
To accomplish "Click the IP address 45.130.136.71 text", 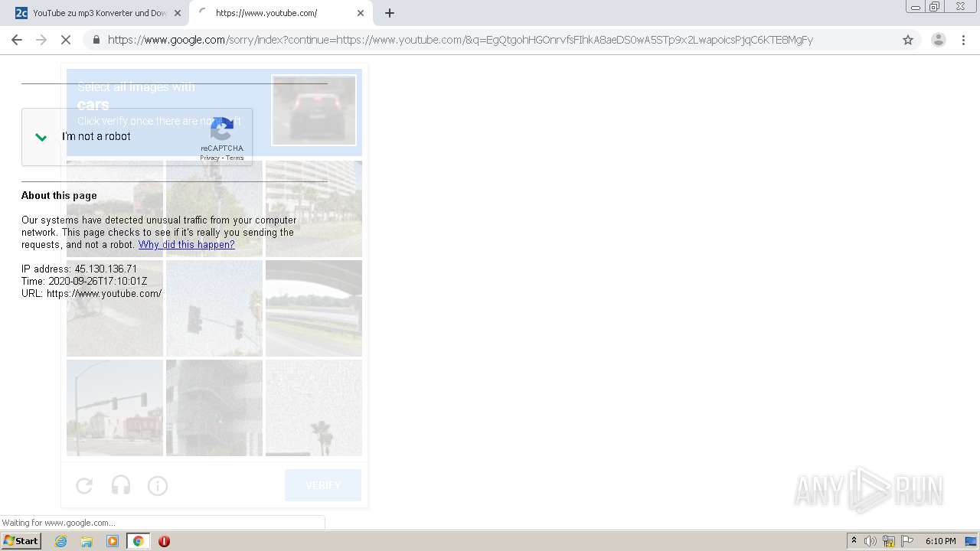I will click(80, 269).
